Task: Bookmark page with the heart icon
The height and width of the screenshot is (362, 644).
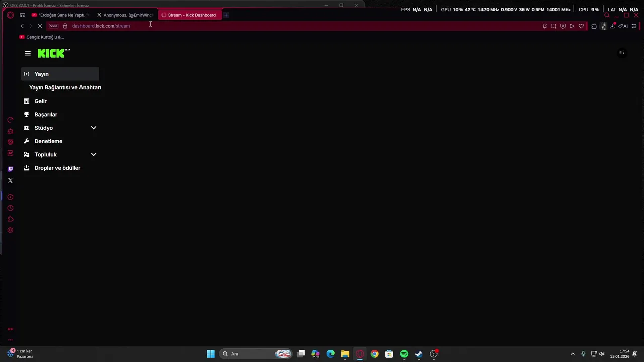Action: tap(581, 26)
